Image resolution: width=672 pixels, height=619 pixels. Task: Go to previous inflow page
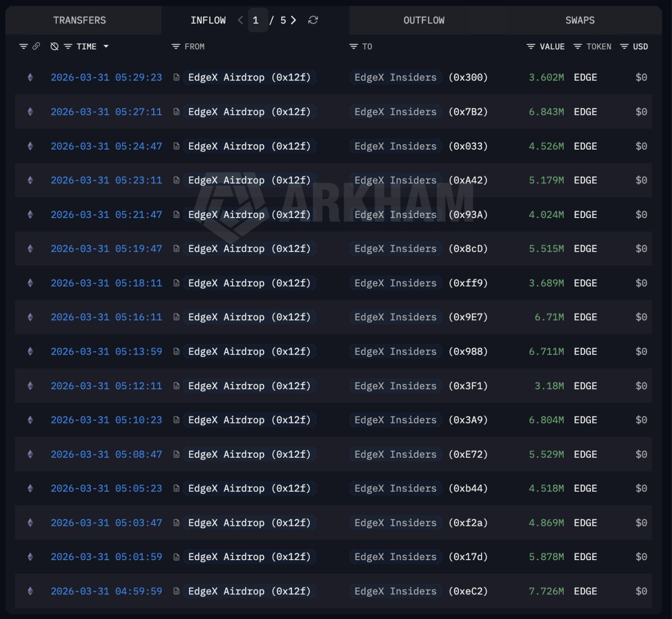click(x=240, y=20)
